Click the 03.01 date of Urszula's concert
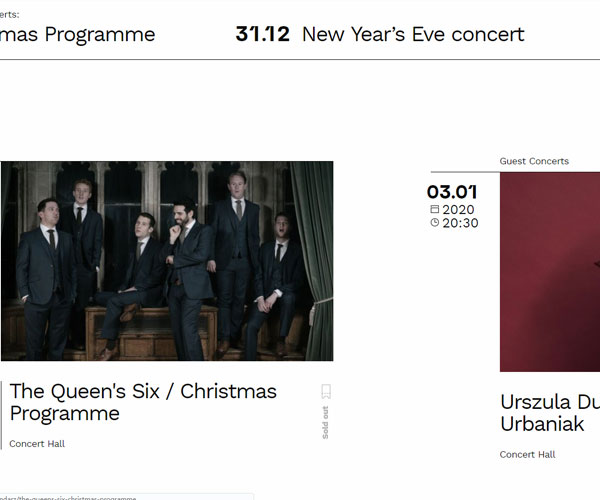 452,192
